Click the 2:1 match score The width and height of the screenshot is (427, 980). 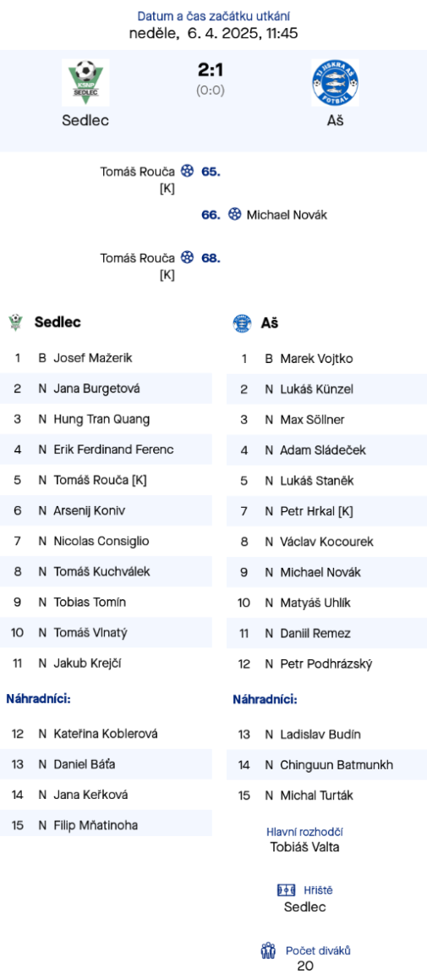[211, 70]
